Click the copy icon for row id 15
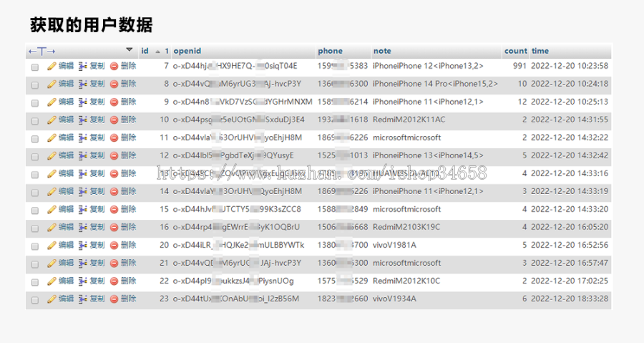Viewport: 644px width, 343px height. [82, 210]
